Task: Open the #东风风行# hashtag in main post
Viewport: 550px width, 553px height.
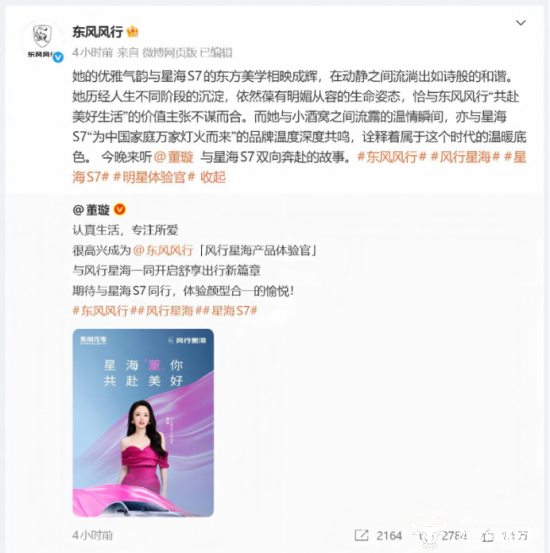Action: pyautogui.click(x=392, y=157)
